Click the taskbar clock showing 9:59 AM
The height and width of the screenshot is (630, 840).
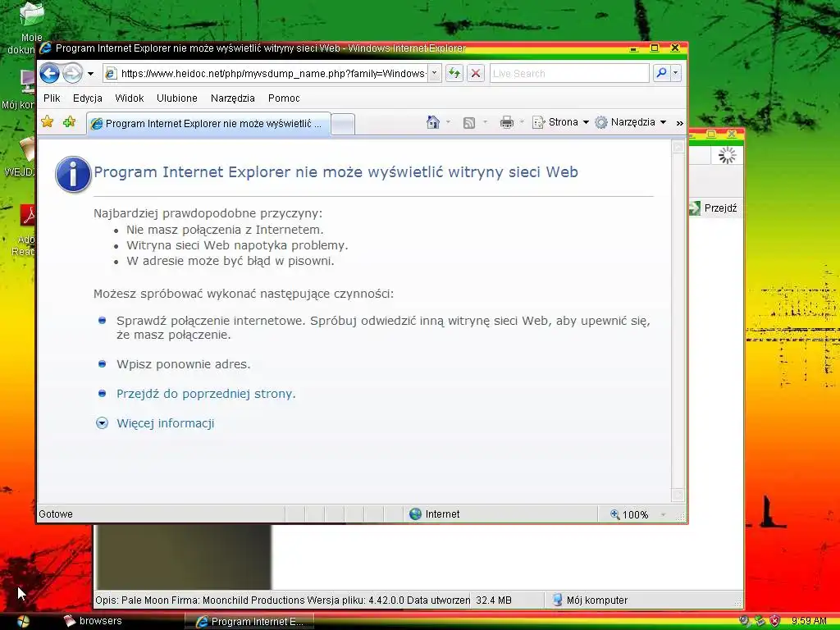point(809,621)
